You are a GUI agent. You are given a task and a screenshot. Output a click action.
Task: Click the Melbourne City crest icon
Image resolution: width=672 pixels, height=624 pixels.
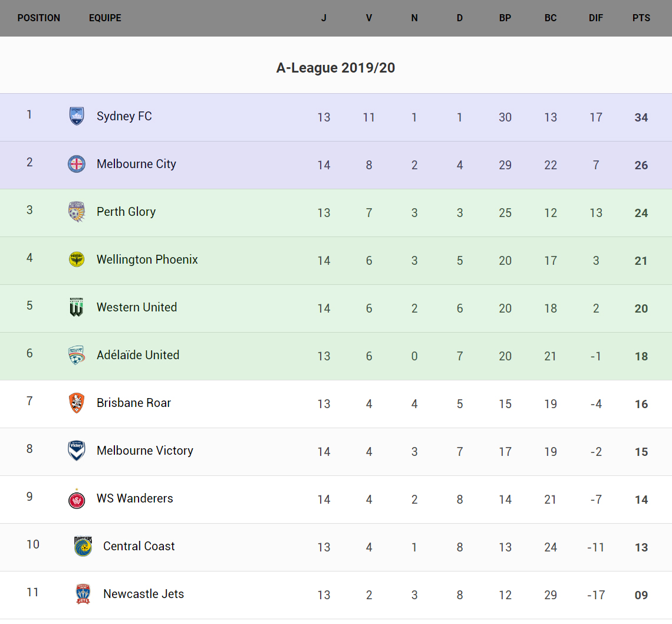tap(77, 164)
